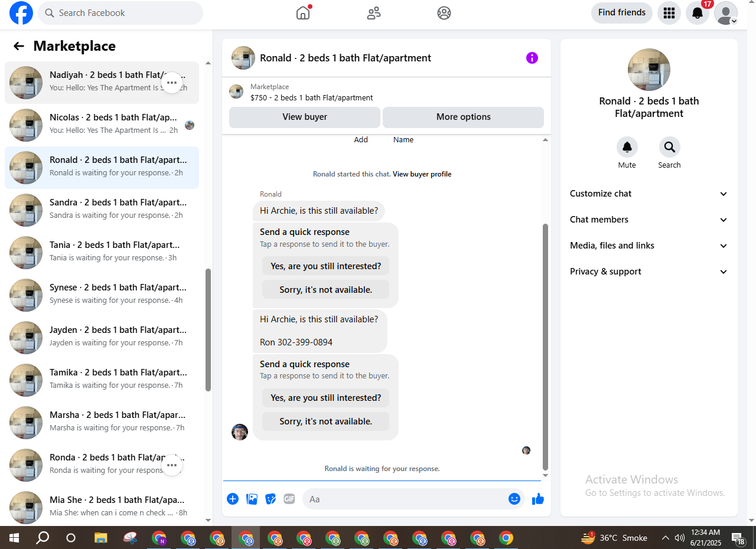Choose a sticker icon in composer
The image size is (756, 549).
tap(271, 499)
